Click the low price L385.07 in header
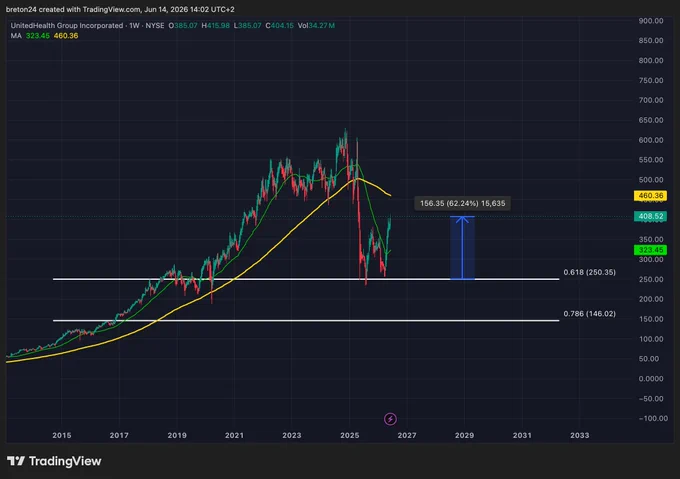 (248, 26)
